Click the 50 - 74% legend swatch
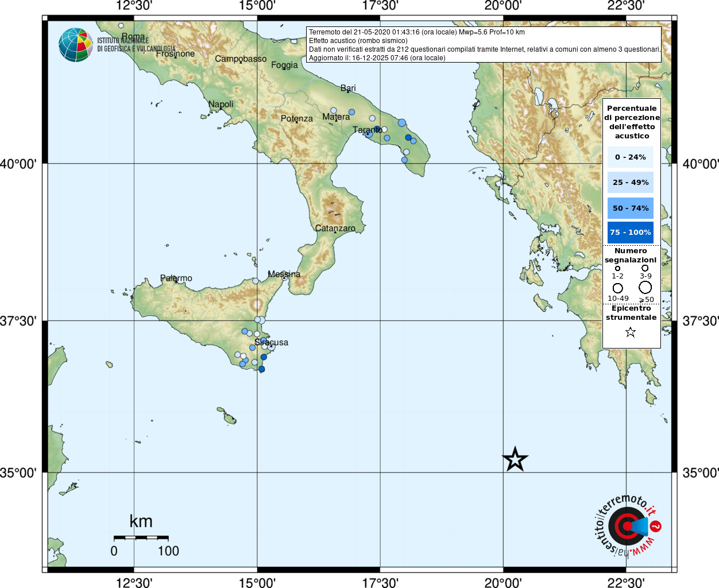The image size is (719, 588). pyautogui.click(x=631, y=208)
